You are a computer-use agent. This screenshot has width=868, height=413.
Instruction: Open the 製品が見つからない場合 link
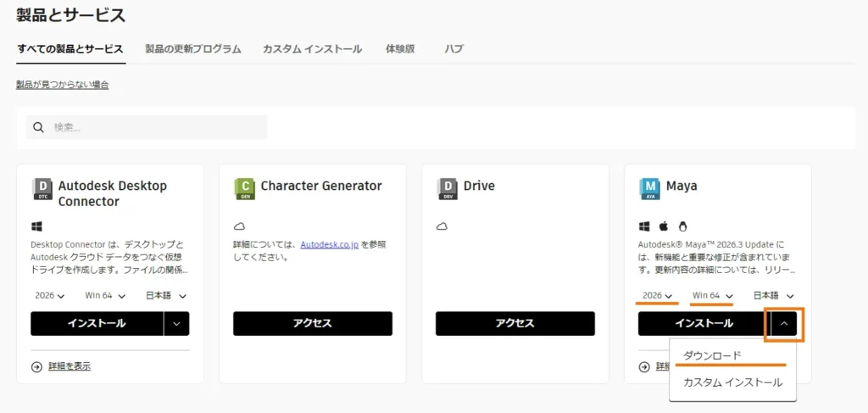[62, 85]
